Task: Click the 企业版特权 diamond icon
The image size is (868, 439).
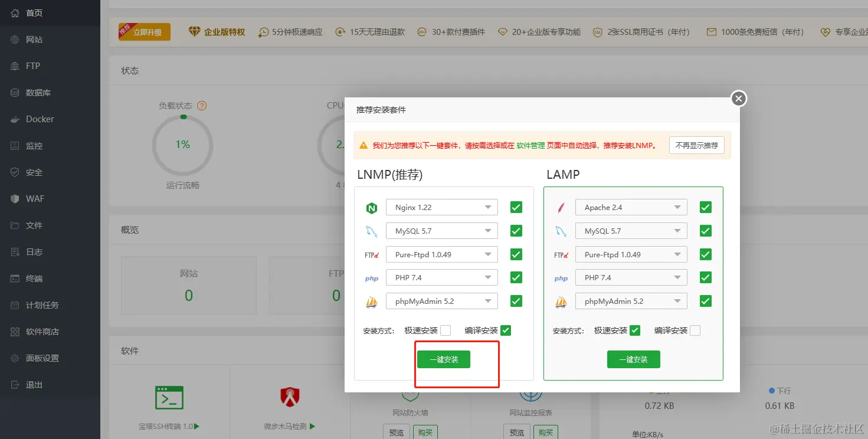Action: [x=195, y=32]
